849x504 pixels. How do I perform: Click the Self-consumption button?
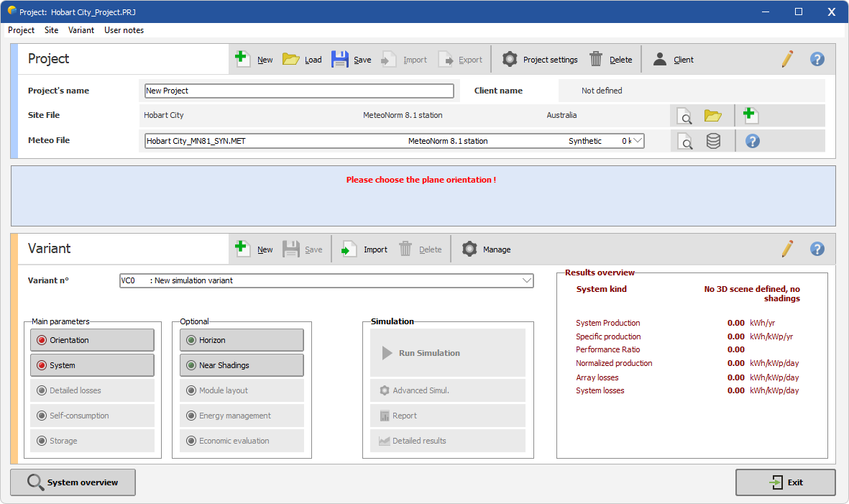pyautogui.click(x=92, y=416)
